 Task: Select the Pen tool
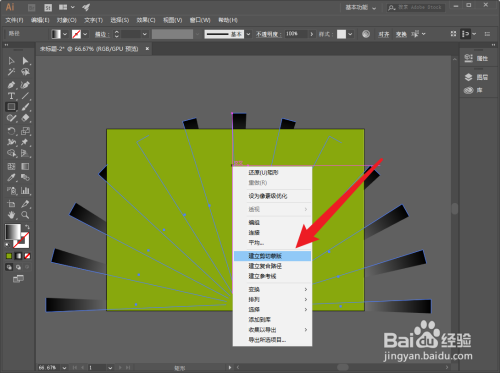click(x=11, y=85)
